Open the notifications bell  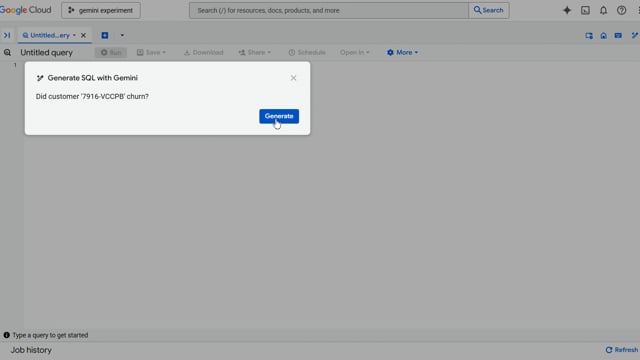point(603,11)
